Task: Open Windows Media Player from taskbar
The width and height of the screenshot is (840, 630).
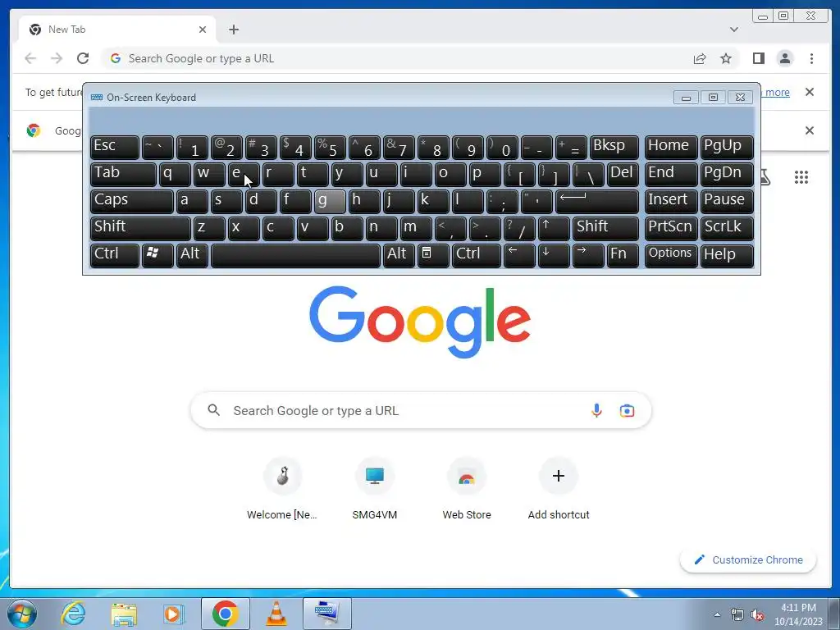Action: [x=174, y=614]
